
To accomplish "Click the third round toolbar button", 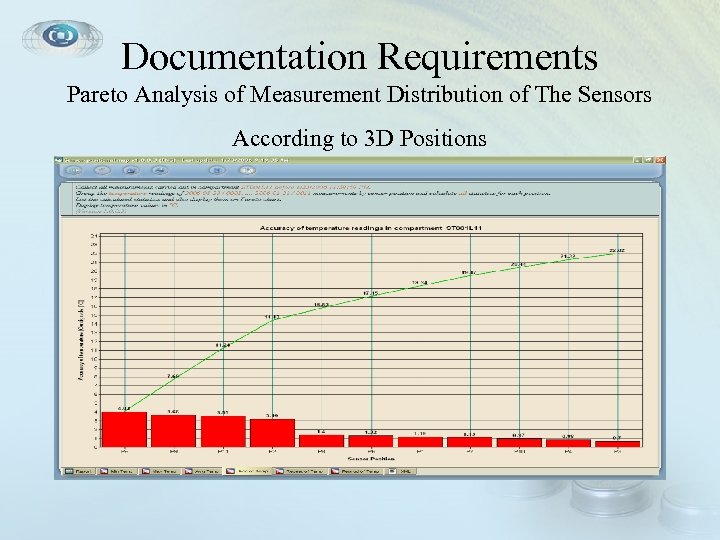I will click(x=131, y=170).
